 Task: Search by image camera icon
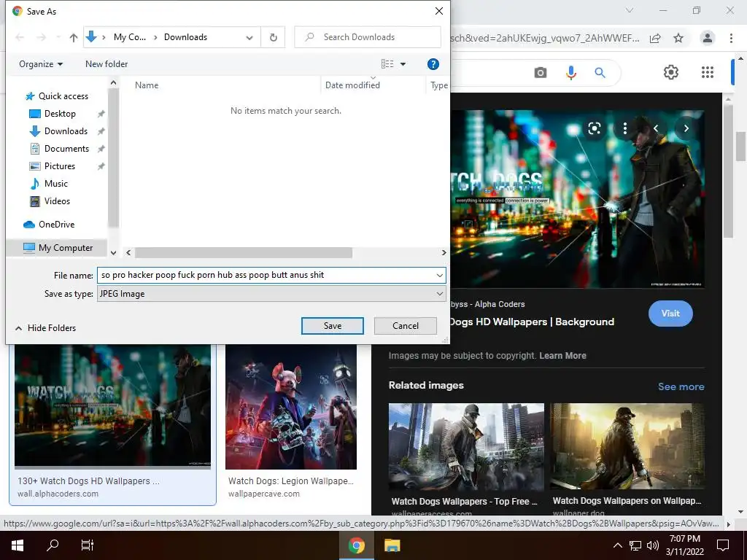[541, 73]
